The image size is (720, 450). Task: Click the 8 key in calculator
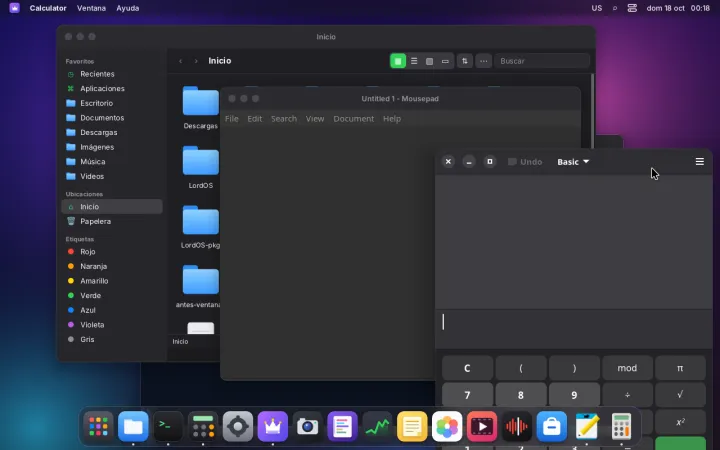pos(521,395)
